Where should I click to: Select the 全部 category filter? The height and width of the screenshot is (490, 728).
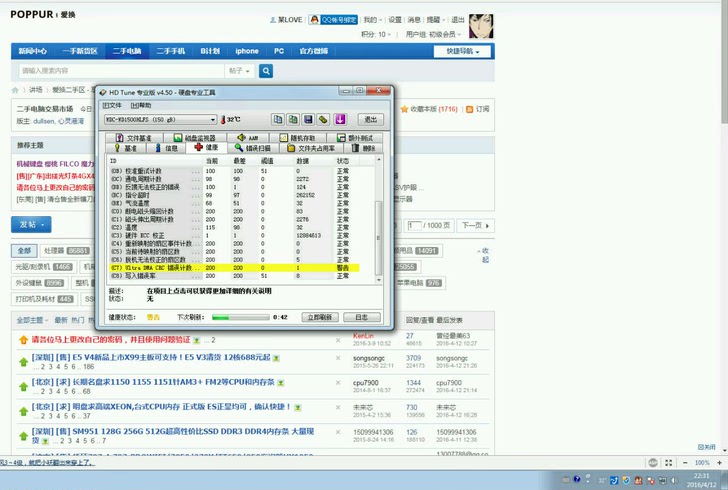point(24,251)
